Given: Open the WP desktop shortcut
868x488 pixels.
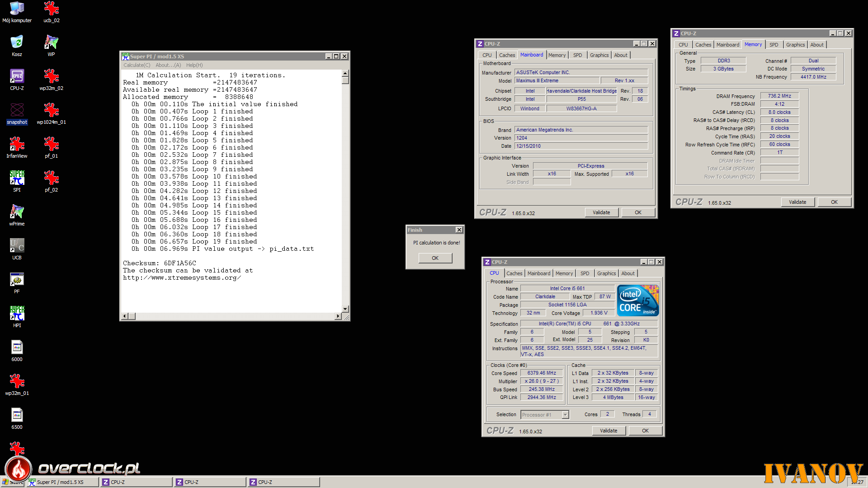Looking at the screenshot, I should pyautogui.click(x=51, y=46).
